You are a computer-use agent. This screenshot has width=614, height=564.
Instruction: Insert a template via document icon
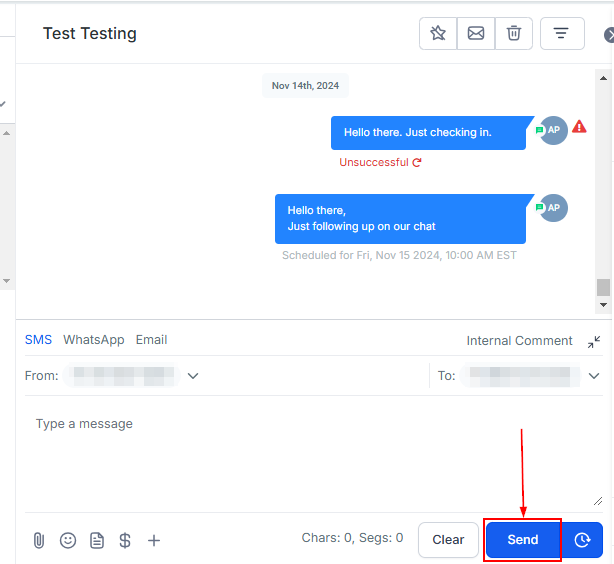click(x=97, y=540)
